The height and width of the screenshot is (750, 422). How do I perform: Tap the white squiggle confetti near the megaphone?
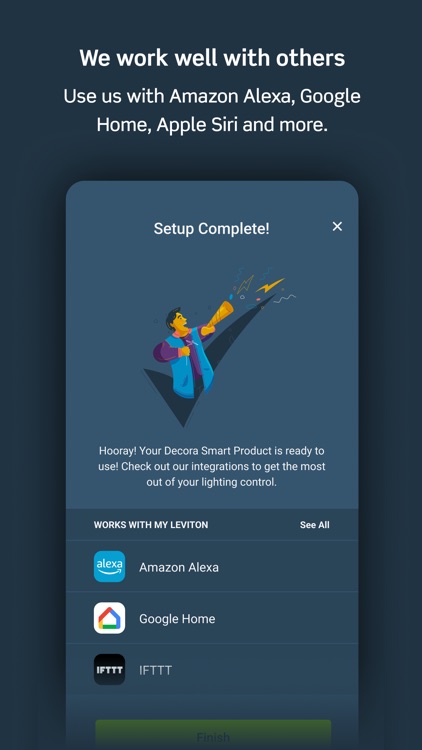click(286, 298)
